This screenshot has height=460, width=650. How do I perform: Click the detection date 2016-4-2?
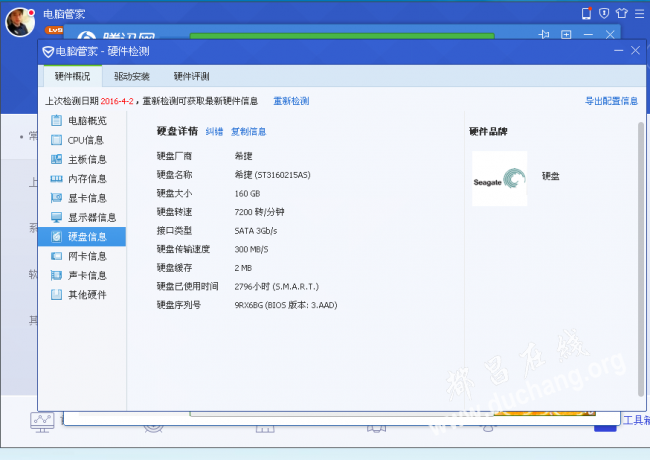tap(117, 101)
